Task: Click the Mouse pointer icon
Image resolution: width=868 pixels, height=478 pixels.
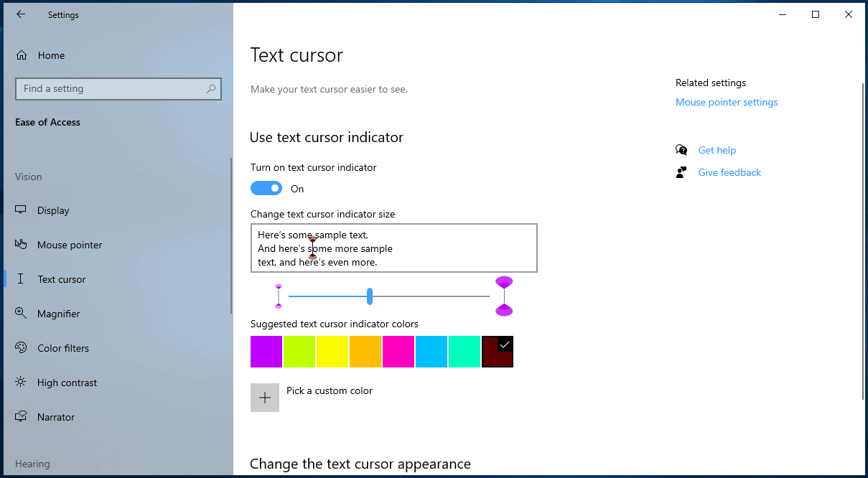Action: click(22, 244)
